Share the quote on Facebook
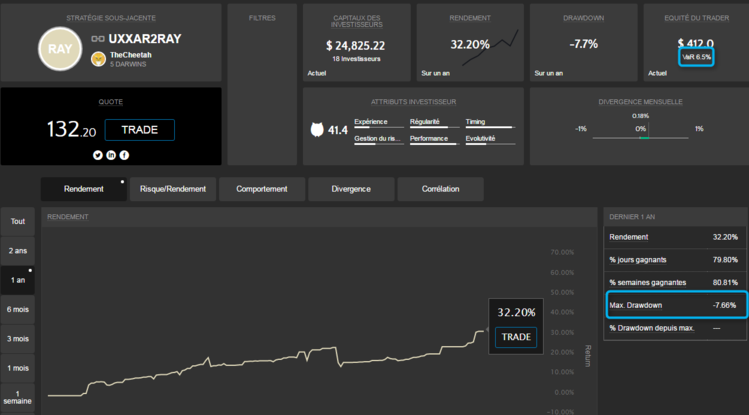This screenshot has height=415, width=749. [x=124, y=155]
